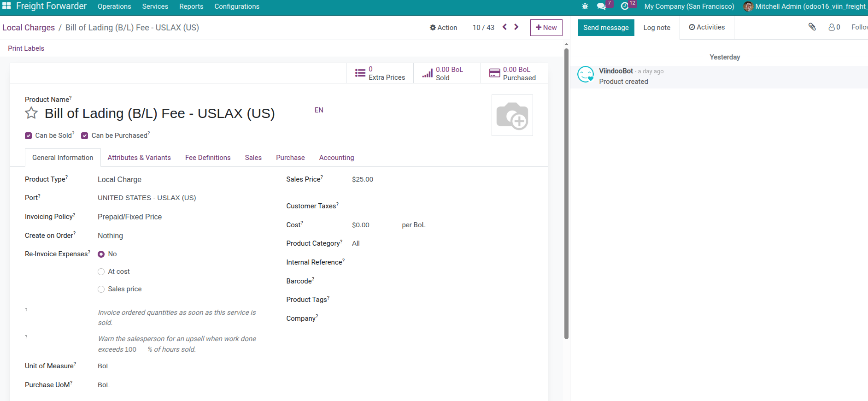
Task: Go to the previous record arrow
Action: [504, 27]
